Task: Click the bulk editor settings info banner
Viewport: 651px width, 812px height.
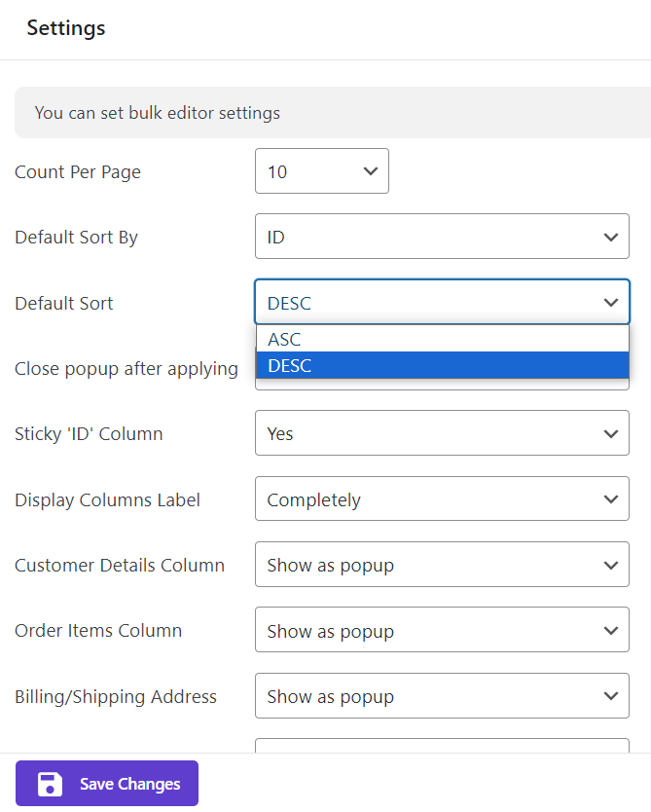Action: pos(331,113)
